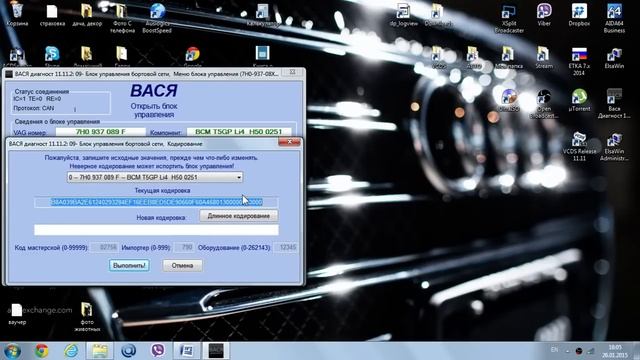640x360 pixels.
Task: Open the дача, декор folder
Action: 87,15
